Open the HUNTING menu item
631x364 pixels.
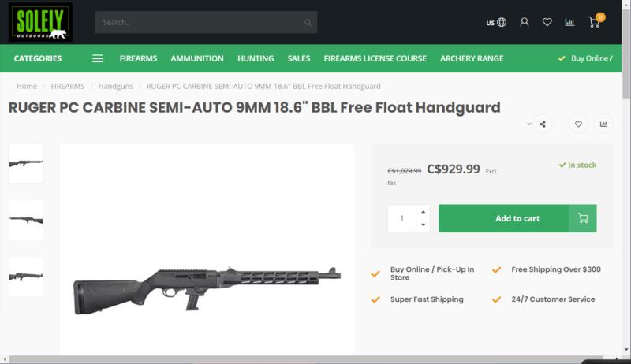coord(255,58)
